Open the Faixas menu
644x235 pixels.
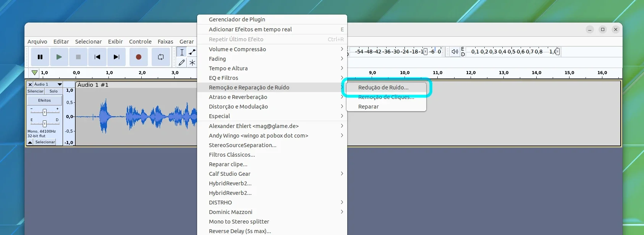[165, 42]
